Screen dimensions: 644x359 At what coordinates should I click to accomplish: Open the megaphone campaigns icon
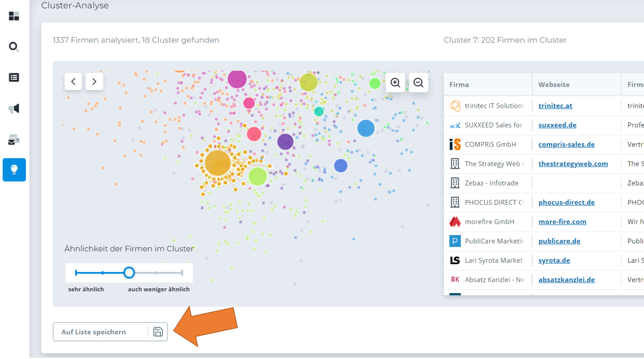pyautogui.click(x=14, y=108)
